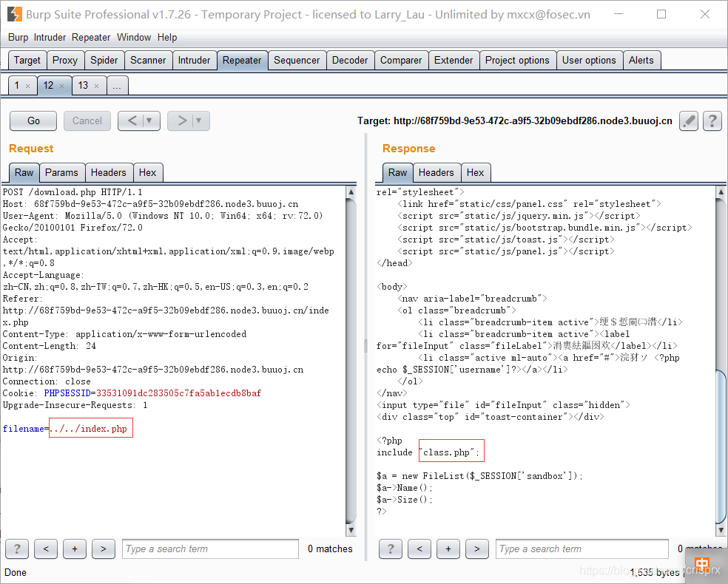Screen dimensions: 728x584
Task: Open the forward history dropdown arrow
Action: pyautogui.click(x=199, y=121)
